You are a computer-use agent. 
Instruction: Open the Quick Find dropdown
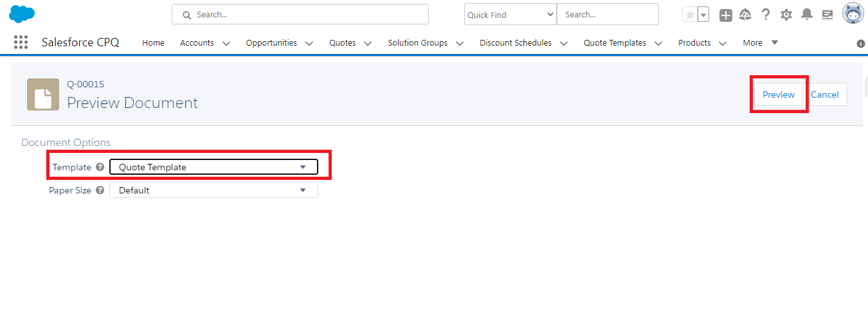pyautogui.click(x=511, y=14)
